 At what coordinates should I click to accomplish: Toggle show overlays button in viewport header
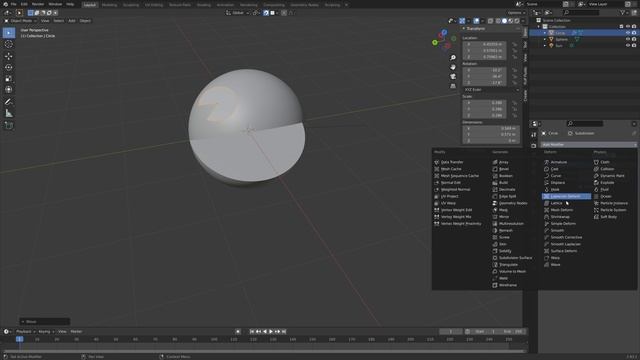[476, 20]
